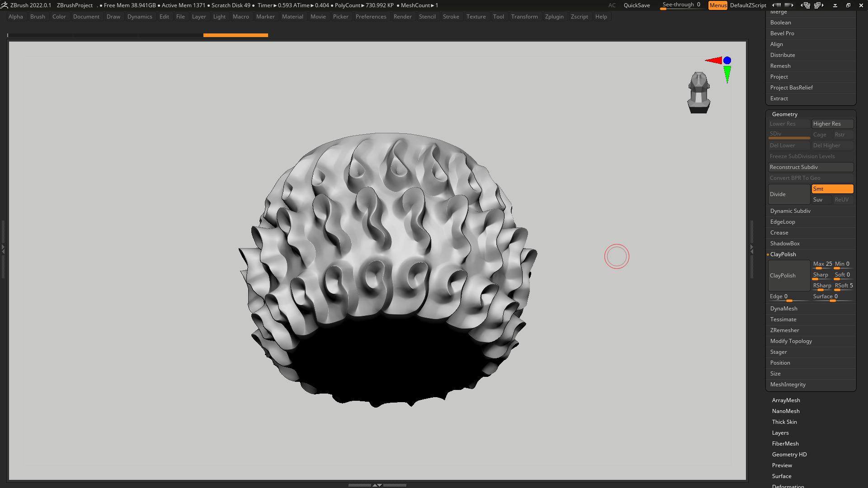Open the Tool menu
Image resolution: width=868 pixels, height=488 pixels.
point(498,17)
